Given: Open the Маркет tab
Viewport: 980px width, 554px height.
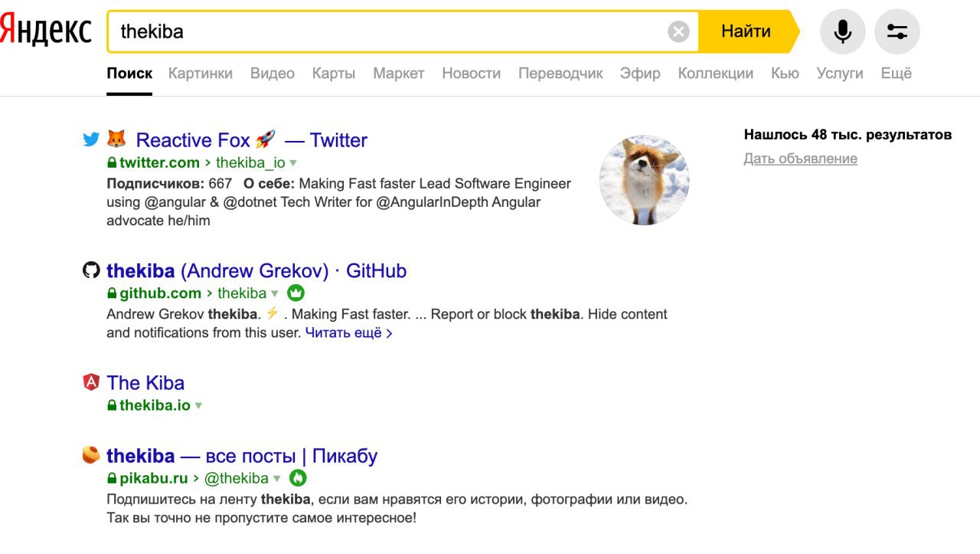Looking at the screenshot, I should point(399,74).
